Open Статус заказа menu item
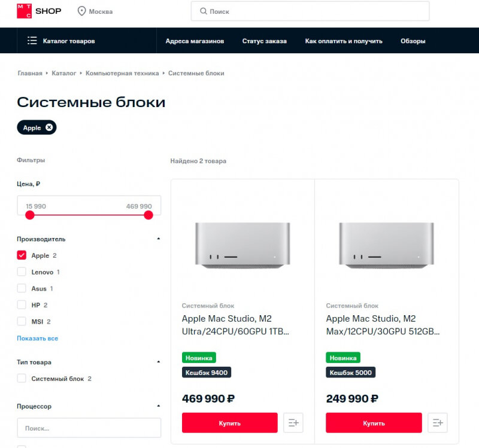Screen dimensions: 479x448 (x=264, y=41)
